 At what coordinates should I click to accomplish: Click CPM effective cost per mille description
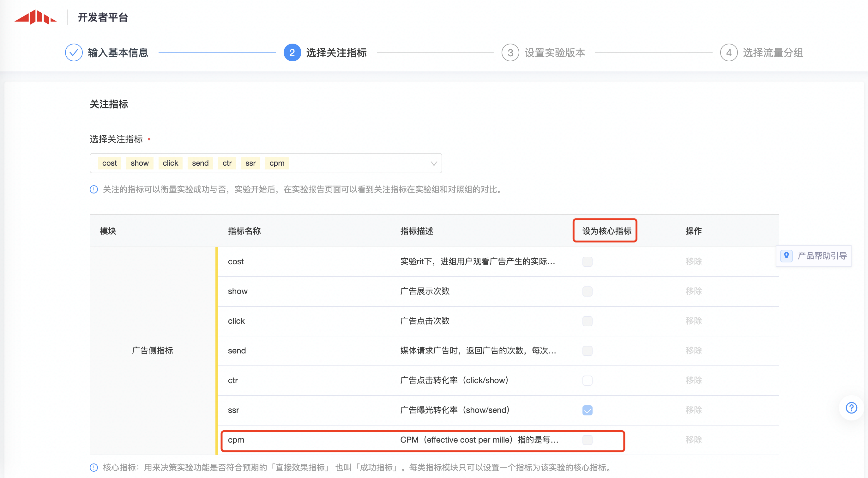point(479,439)
